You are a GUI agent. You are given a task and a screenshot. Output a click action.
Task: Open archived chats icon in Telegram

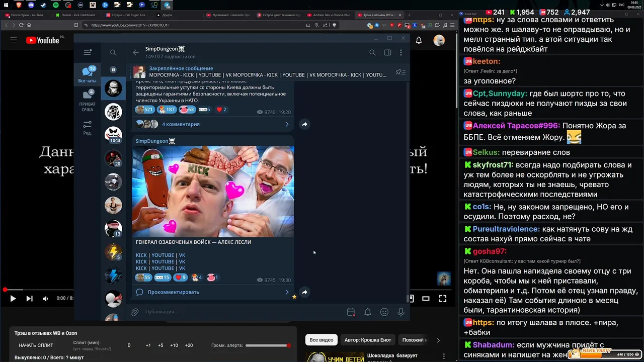(113, 70)
